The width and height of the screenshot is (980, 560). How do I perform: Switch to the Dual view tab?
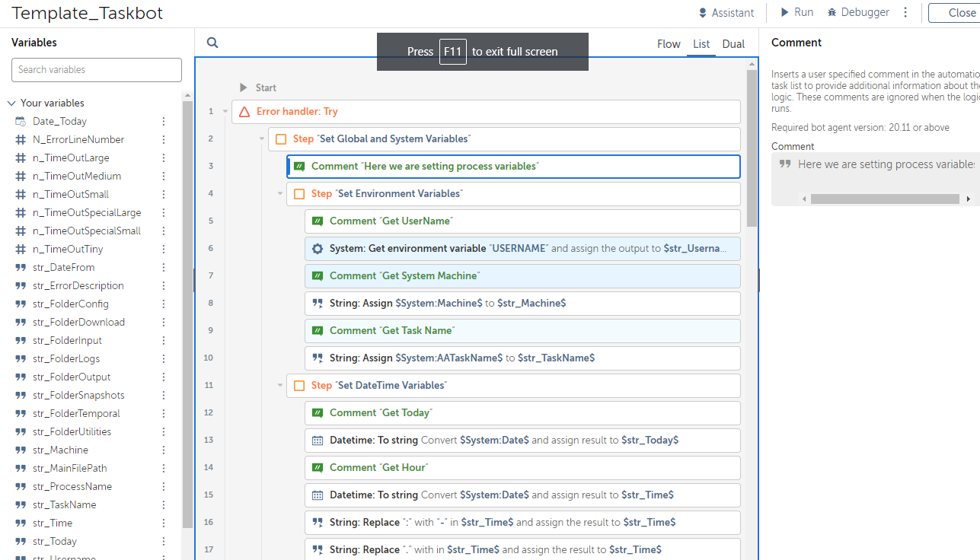click(x=733, y=44)
